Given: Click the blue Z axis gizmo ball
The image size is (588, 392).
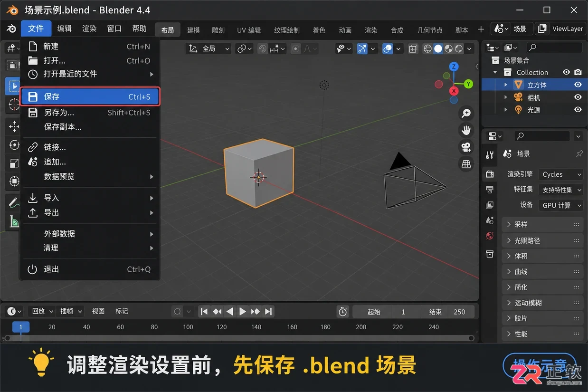Looking at the screenshot, I should point(454,67).
